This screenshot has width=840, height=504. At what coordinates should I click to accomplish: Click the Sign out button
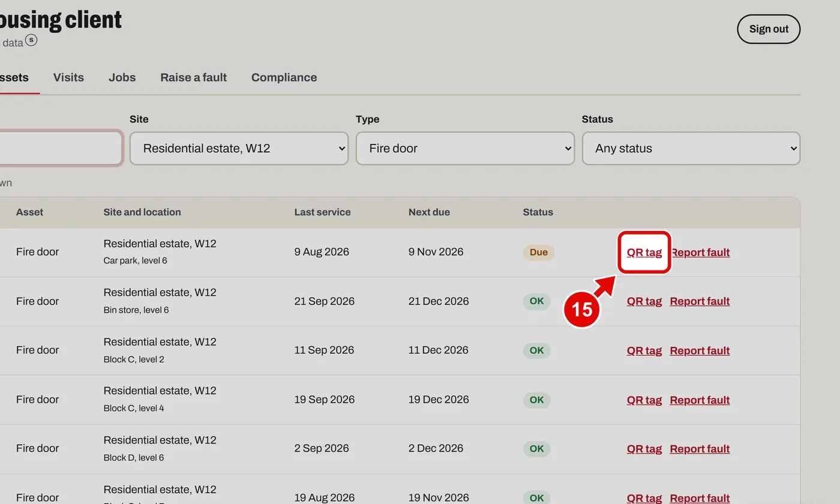click(x=769, y=29)
